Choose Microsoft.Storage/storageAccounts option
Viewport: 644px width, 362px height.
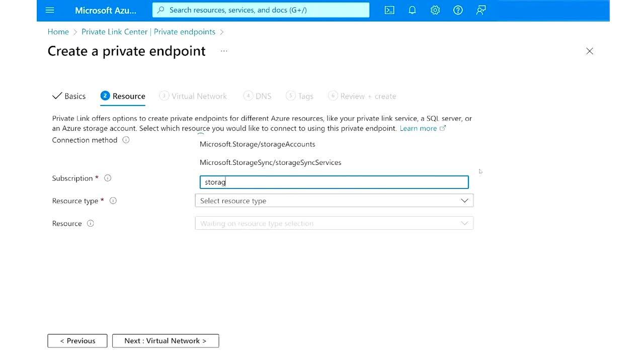(258, 144)
